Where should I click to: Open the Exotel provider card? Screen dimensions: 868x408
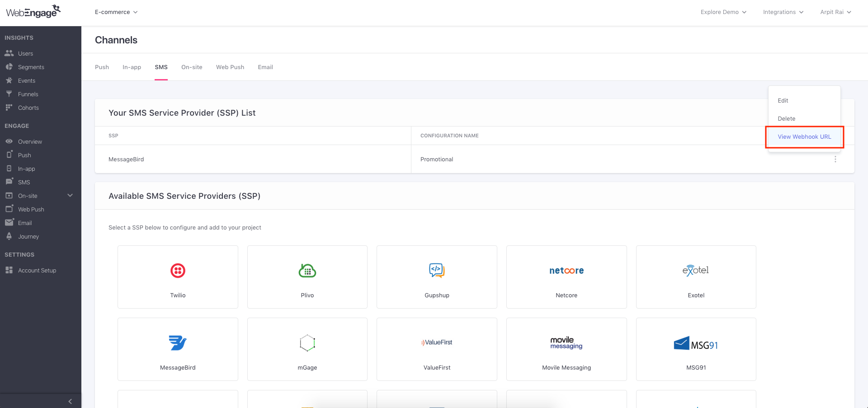696,277
